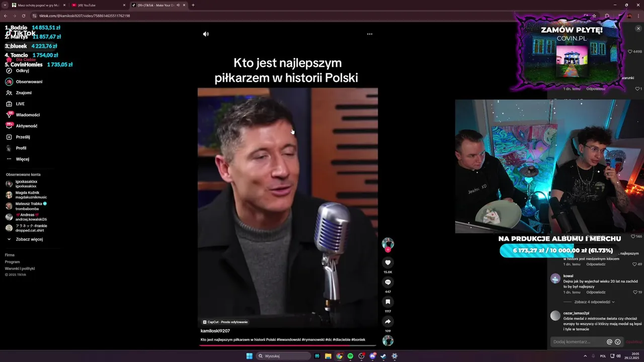Open Steam from the taskbar
The image size is (644, 362).
[383, 356]
